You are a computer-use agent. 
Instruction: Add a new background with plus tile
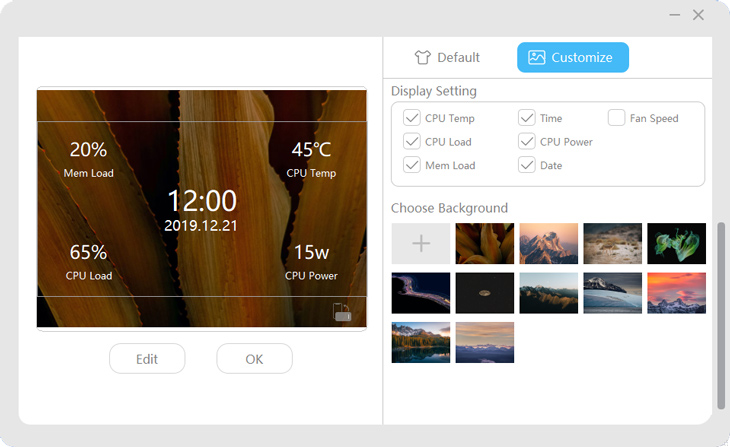coord(421,244)
